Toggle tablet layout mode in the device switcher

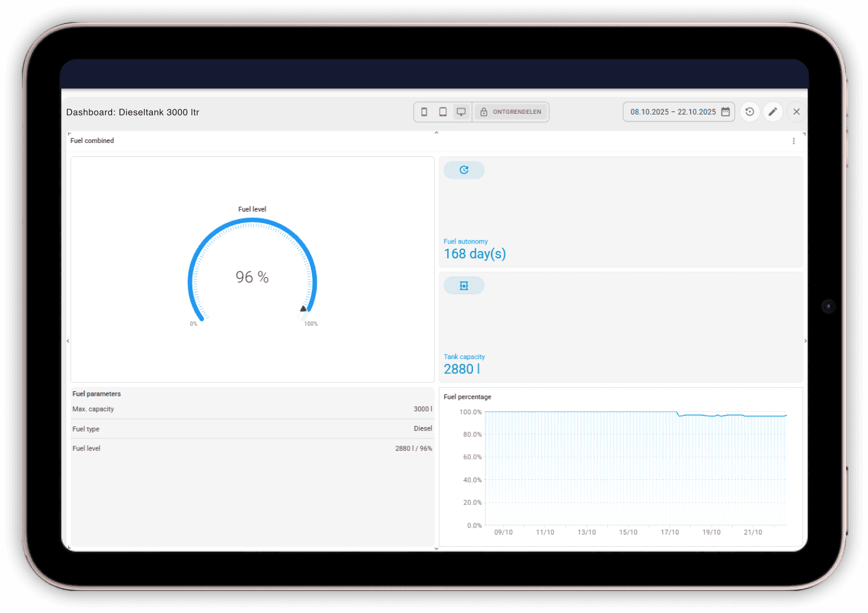[443, 112]
